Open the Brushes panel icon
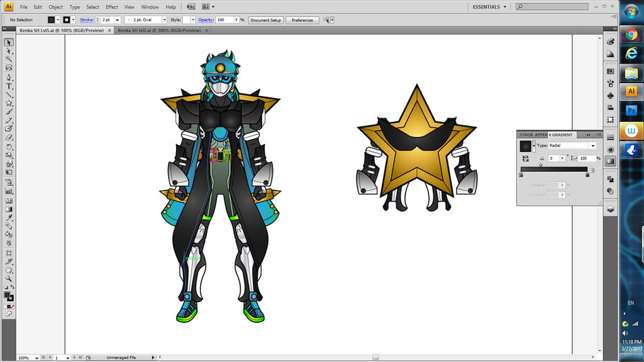This screenshot has width=644, height=362. tap(611, 84)
